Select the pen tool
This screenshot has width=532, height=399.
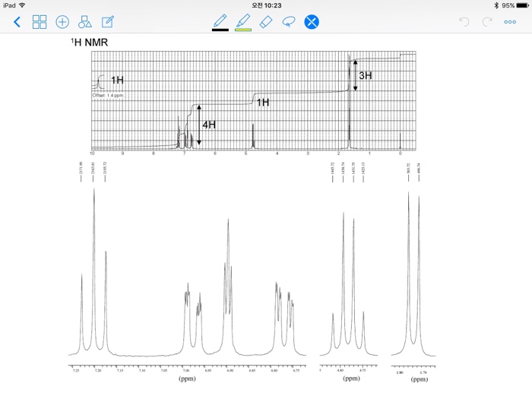tap(220, 21)
